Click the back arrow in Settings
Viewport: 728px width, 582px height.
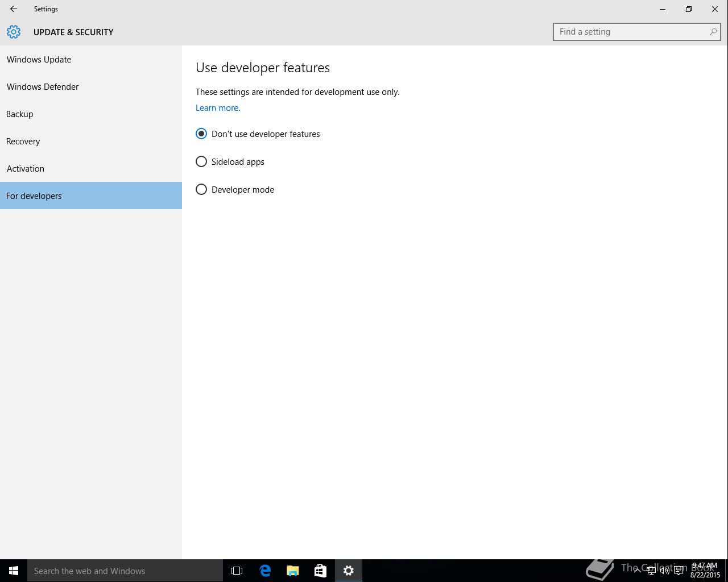click(x=14, y=9)
